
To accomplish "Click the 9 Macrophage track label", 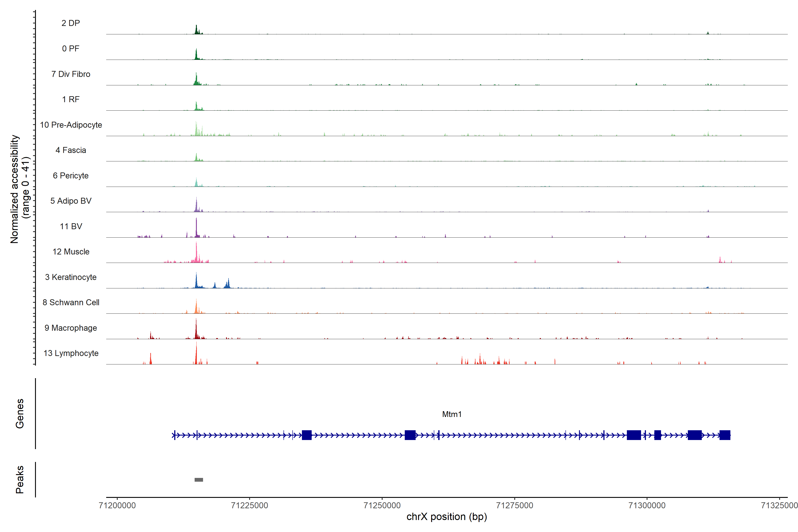I will [70, 328].
